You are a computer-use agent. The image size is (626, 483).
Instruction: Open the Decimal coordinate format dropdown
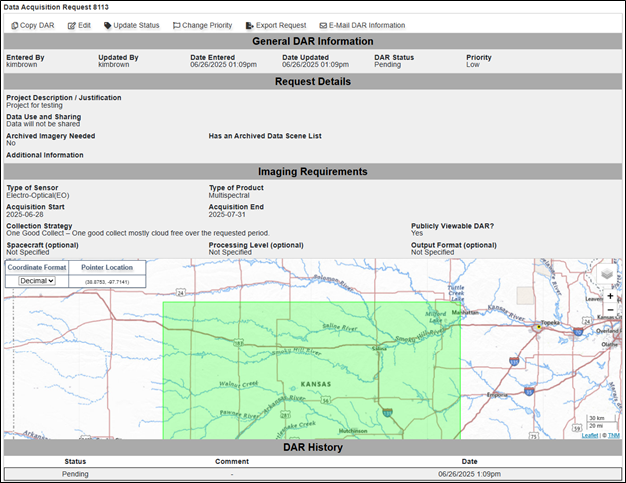click(x=37, y=281)
